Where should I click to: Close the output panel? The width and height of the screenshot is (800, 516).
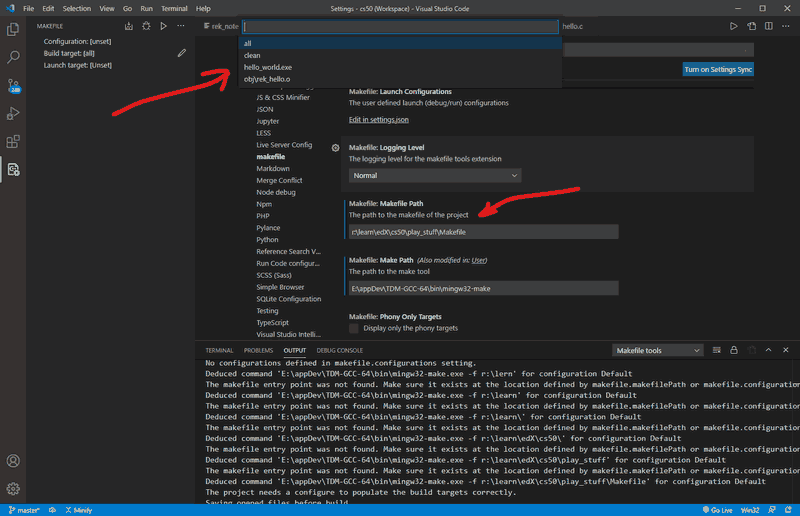(x=786, y=350)
